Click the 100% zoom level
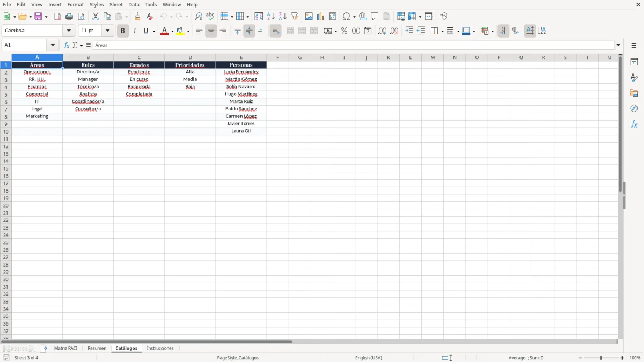 click(635, 358)
